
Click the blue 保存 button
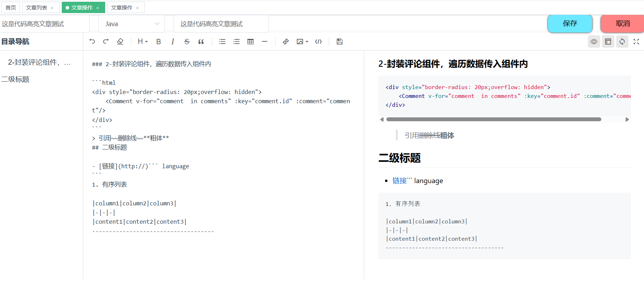tap(570, 23)
